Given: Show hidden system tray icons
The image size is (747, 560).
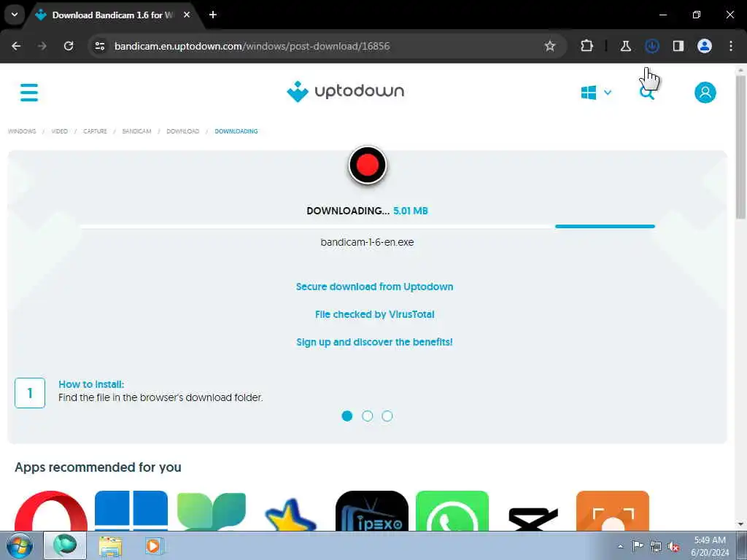Looking at the screenshot, I should coord(620,546).
